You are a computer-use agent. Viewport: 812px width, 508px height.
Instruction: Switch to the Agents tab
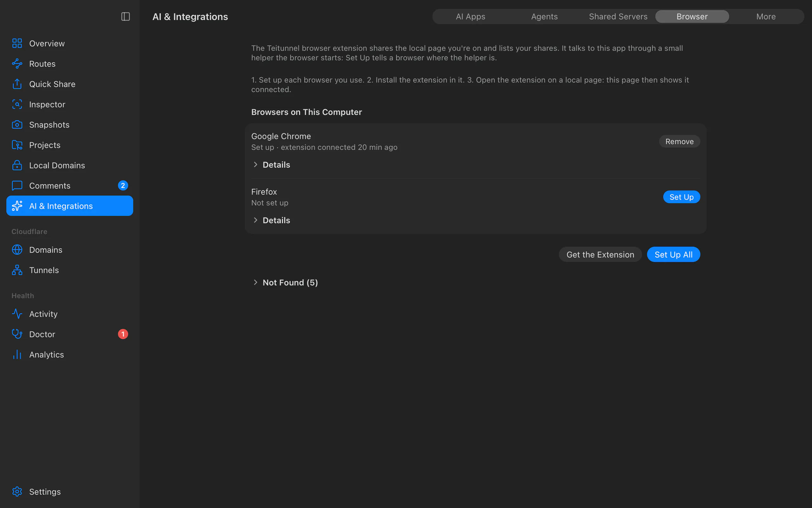(x=544, y=17)
